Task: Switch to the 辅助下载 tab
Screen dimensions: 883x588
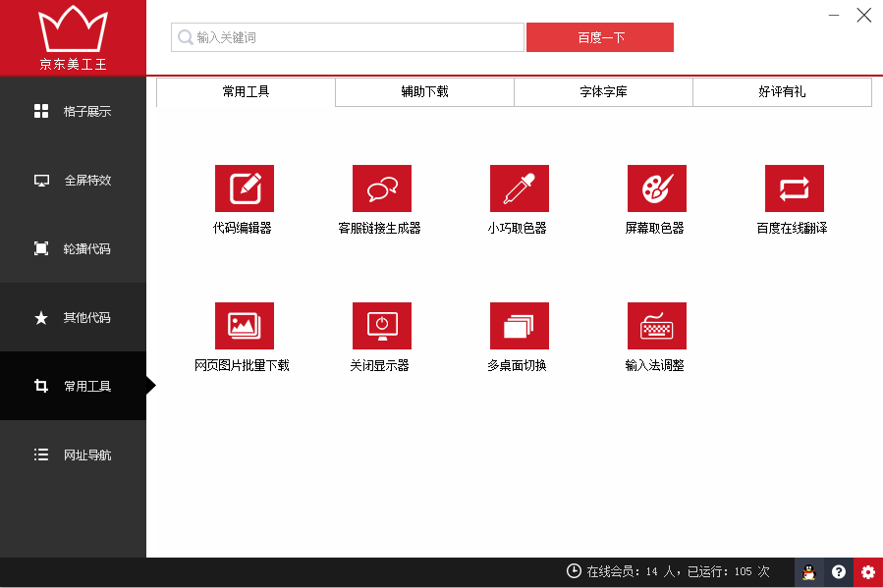Action: click(424, 92)
